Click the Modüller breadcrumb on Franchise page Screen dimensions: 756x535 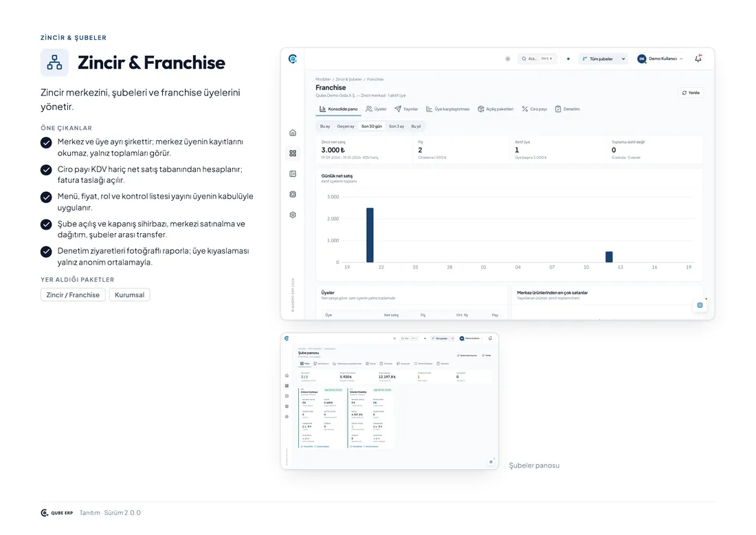(323, 79)
